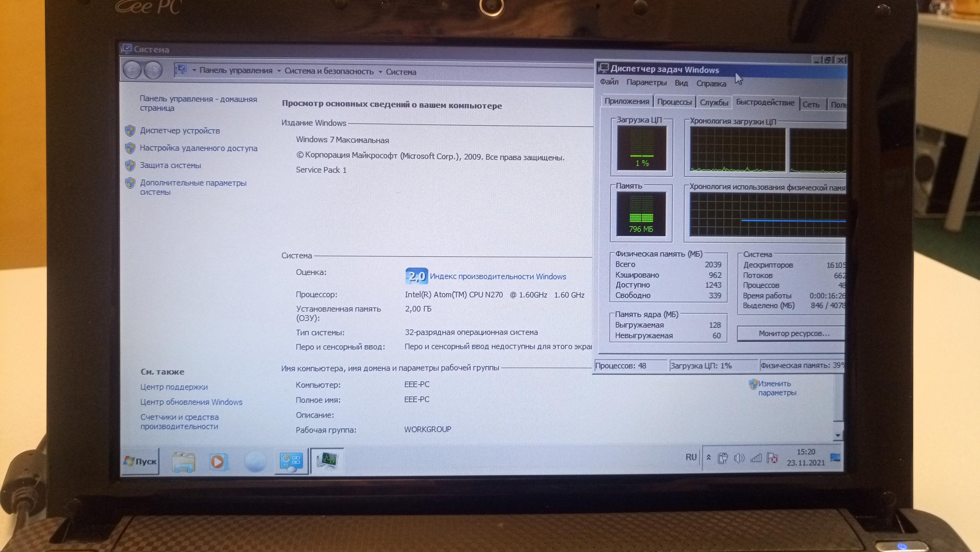Expand dropdown arrow before Система и безопасность
The image size is (980, 552).
(x=279, y=71)
